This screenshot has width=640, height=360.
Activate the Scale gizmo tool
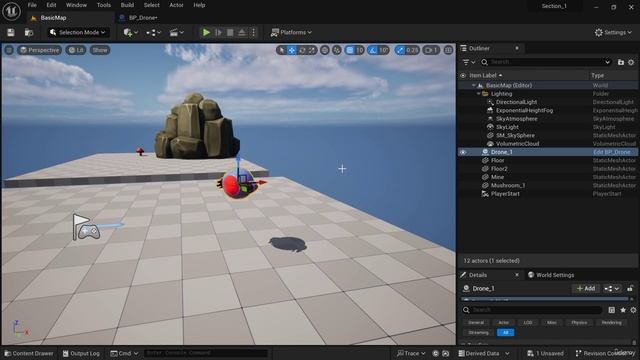[312, 50]
